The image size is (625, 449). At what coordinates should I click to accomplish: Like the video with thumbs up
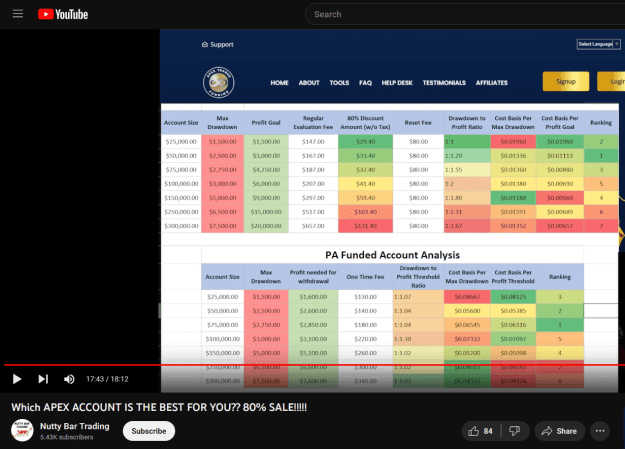click(x=480, y=431)
